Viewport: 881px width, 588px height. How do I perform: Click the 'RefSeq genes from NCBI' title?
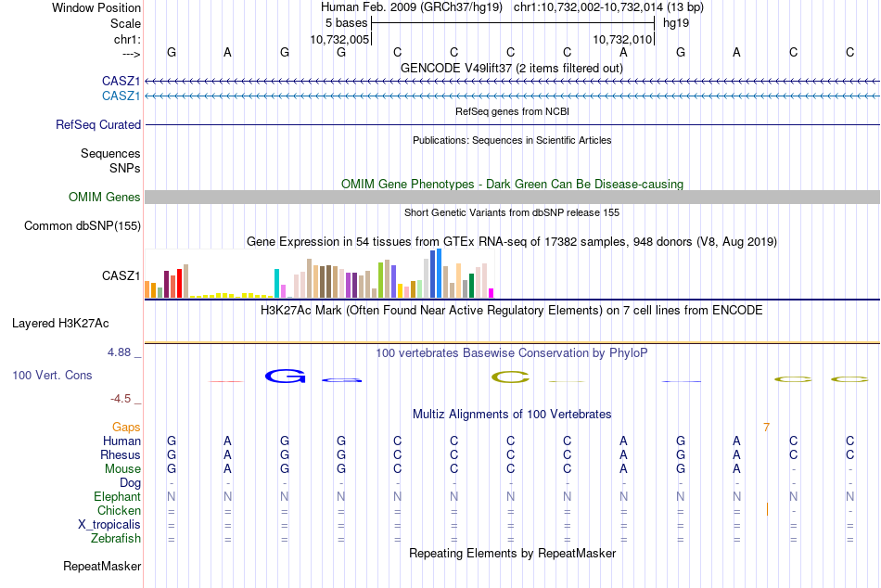[513, 112]
